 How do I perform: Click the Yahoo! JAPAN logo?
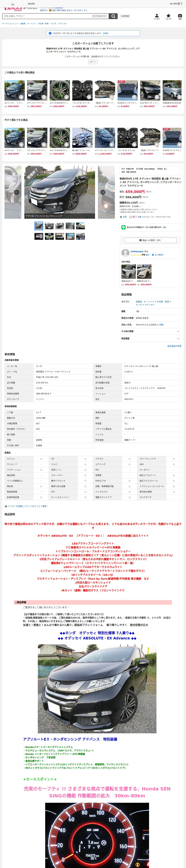pos(13,9)
